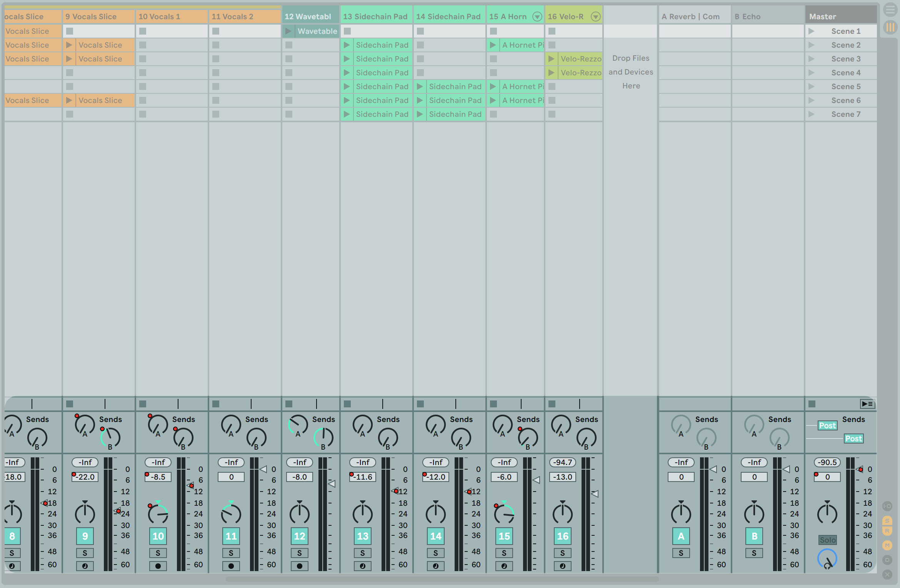Click track 12 Send A knob
Viewport: 900px width, 588px height.
click(x=298, y=425)
